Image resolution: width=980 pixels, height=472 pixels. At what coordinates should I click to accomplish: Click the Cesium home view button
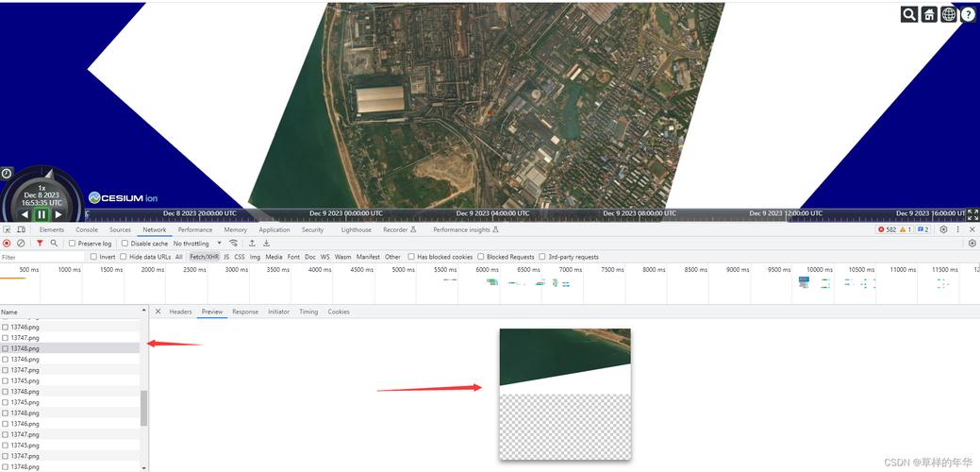[929, 14]
